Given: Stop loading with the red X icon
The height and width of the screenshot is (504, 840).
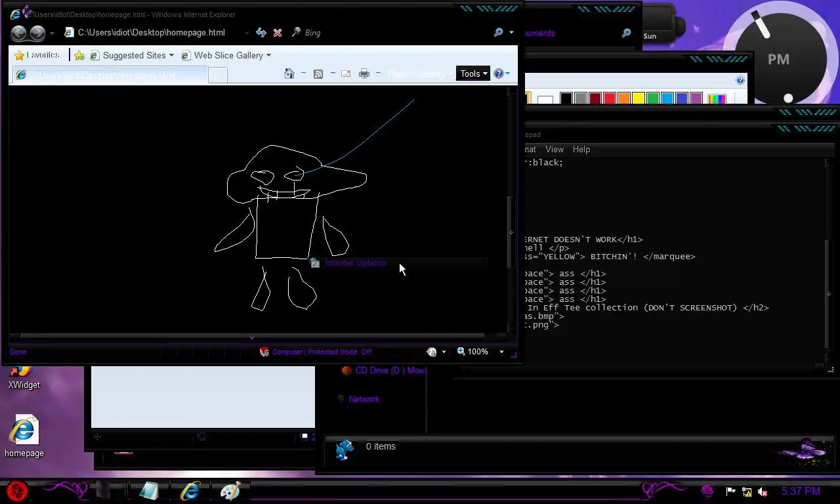Looking at the screenshot, I should point(278,33).
